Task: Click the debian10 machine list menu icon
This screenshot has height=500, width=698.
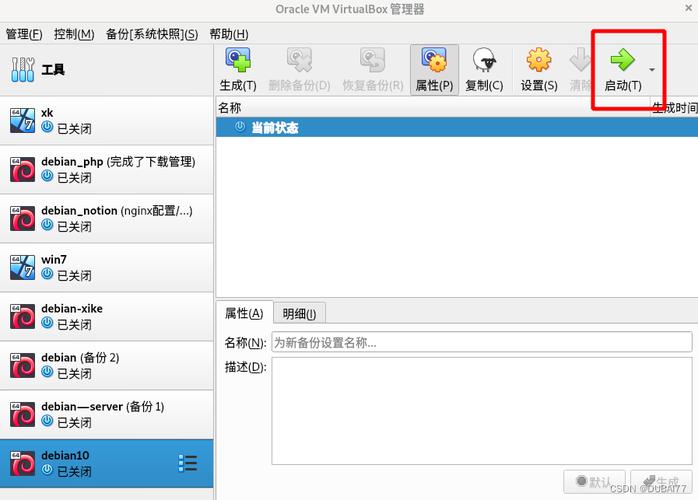Action: 188,463
